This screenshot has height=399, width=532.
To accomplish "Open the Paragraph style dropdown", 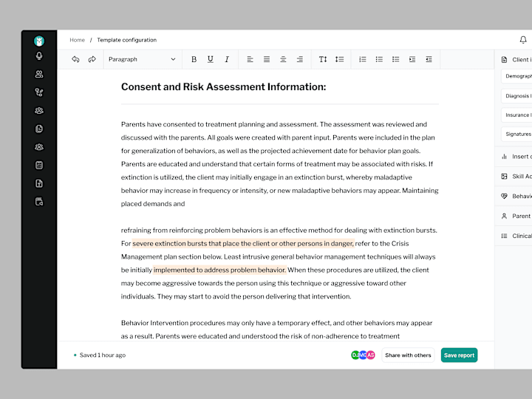I will tap(142, 59).
